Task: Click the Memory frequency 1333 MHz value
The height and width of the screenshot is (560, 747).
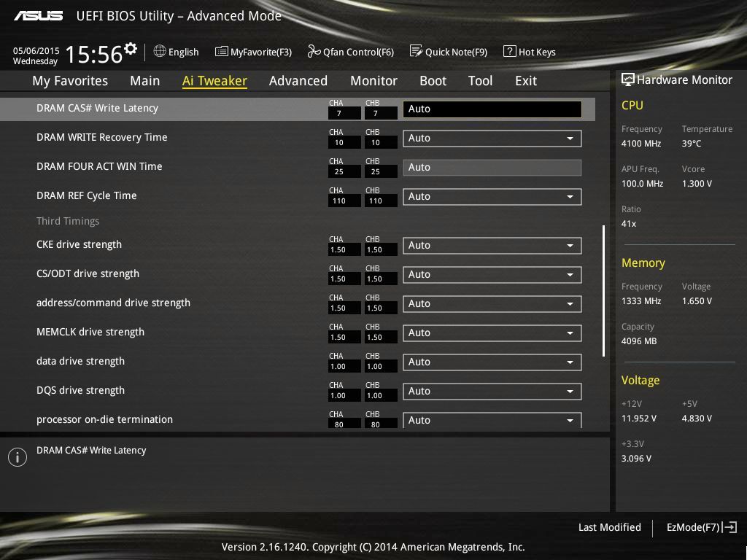Action: (640, 301)
